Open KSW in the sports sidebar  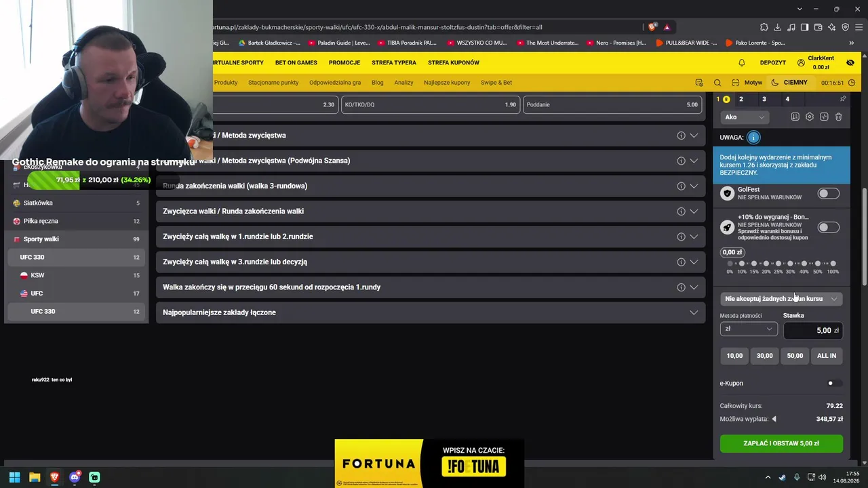pos(76,276)
